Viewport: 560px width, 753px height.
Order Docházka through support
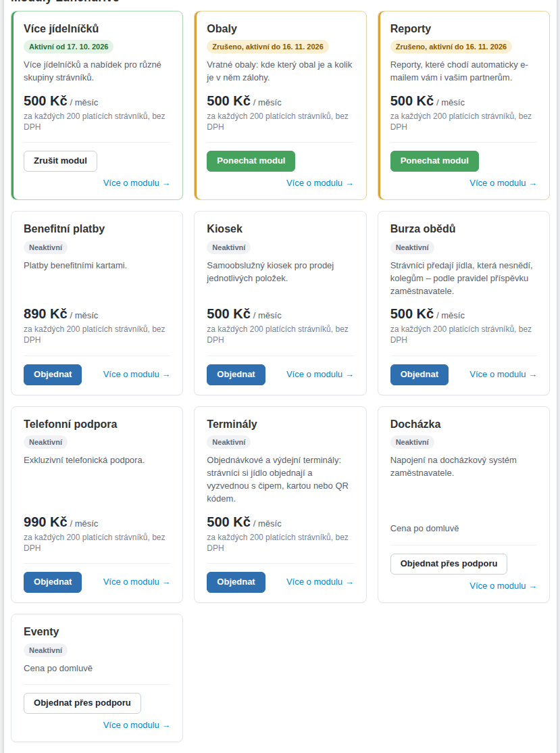coord(449,564)
